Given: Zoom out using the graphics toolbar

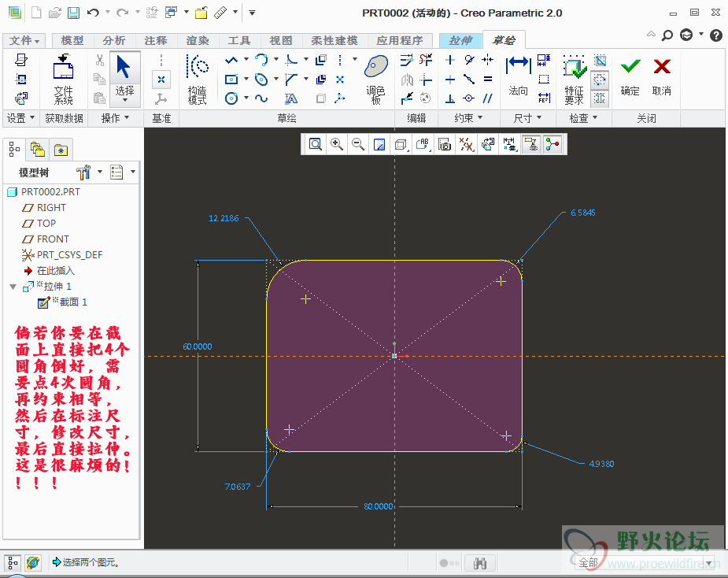Looking at the screenshot, I should click(x=358, y=145).
